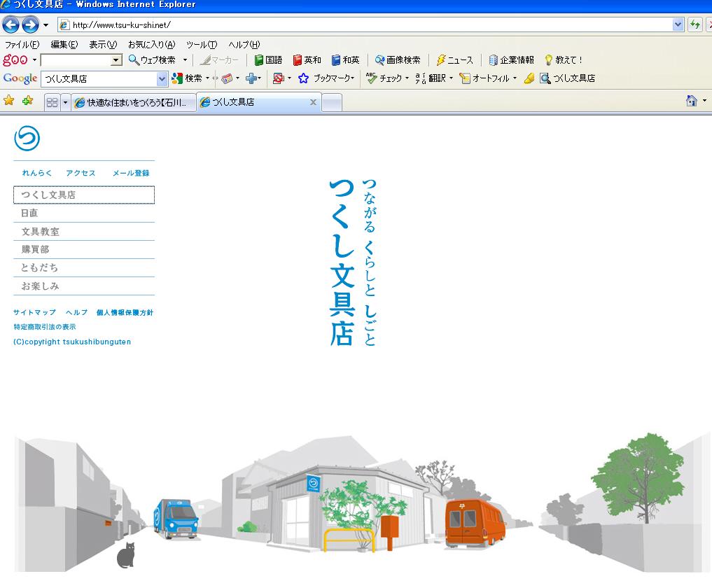
Task: Expand the address bar URL dropdown
Action: coord(678,25)
